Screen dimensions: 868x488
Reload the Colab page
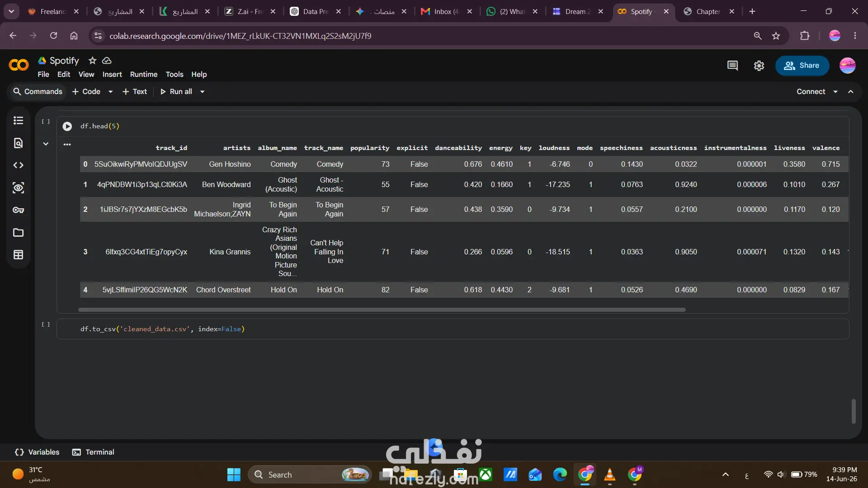53,36
